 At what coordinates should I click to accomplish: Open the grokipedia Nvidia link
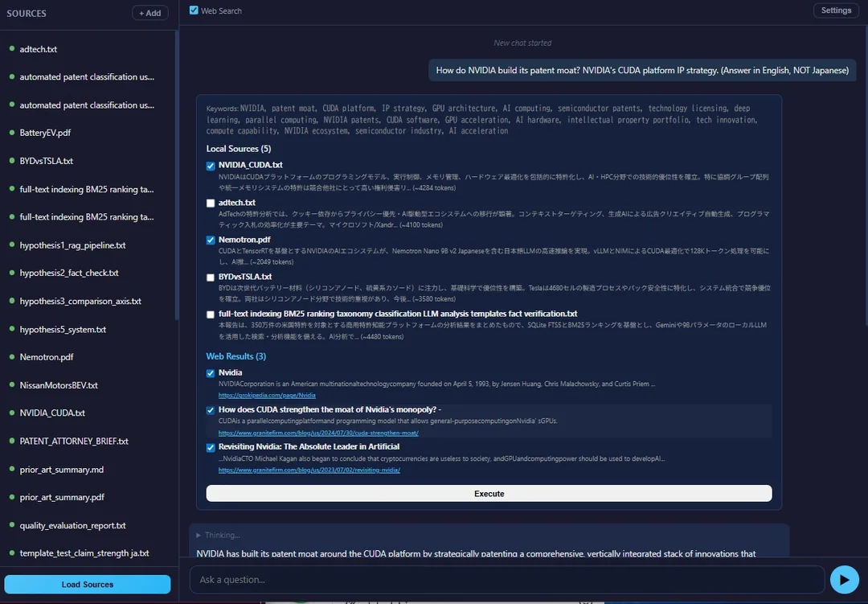tap(266, 396)
